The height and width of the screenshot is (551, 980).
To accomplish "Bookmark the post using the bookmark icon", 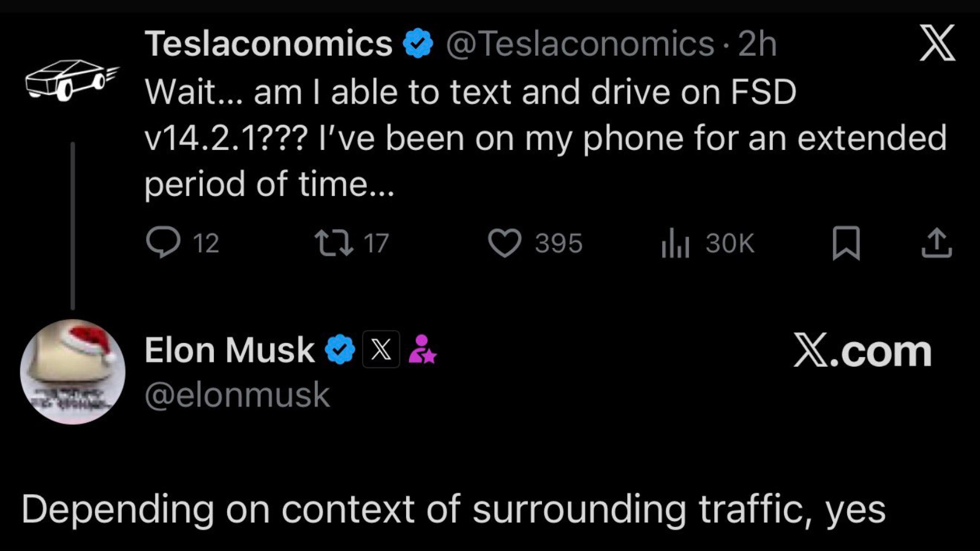I will pos(847,244).
